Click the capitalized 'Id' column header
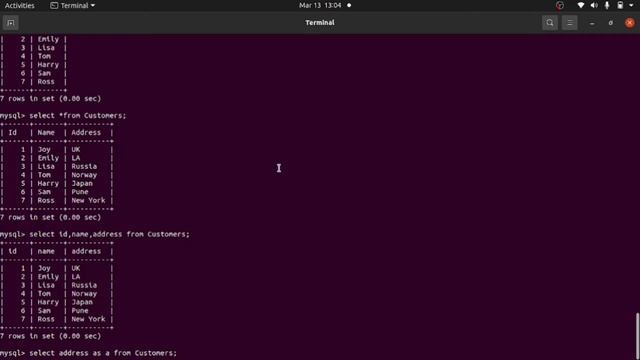This screenshot has width=640, height=360. click(13, 133)
